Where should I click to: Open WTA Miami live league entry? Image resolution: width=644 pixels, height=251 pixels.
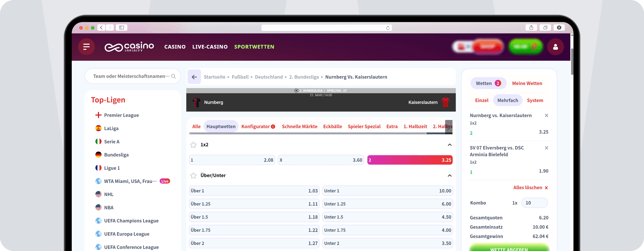click(x=133, y=181)
